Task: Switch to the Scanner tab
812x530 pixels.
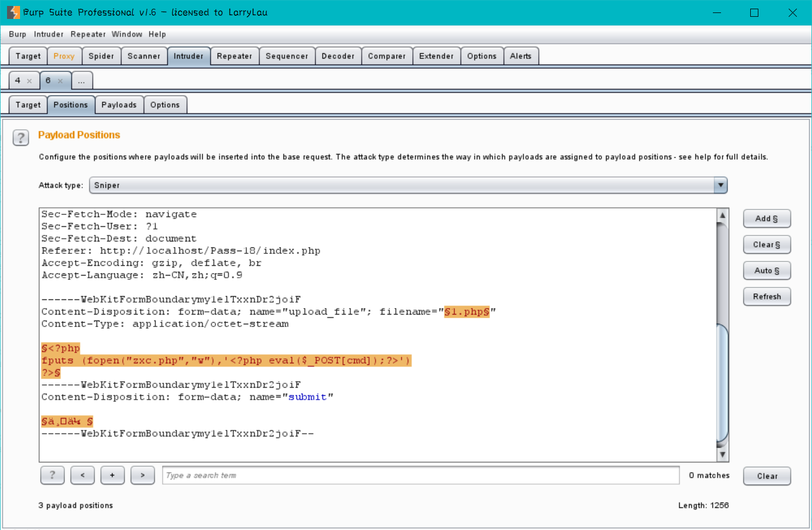Action: point(144,56)
